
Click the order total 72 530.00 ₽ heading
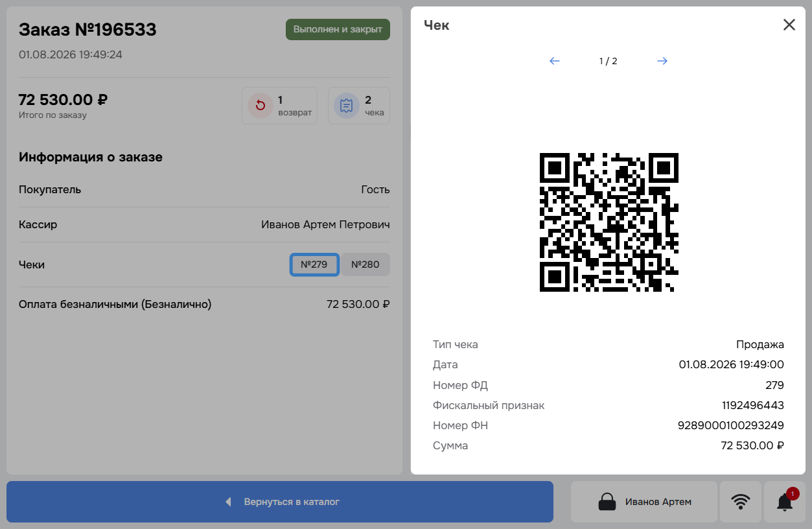[64, 100]
